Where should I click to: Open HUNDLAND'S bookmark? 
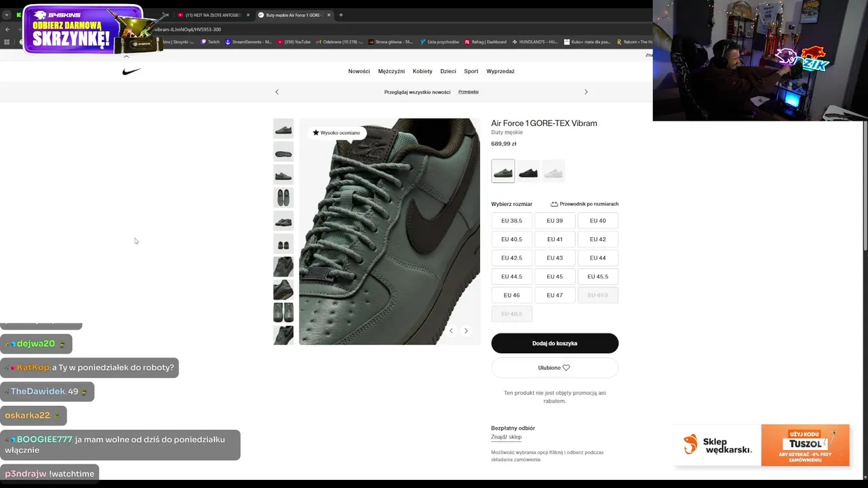click(x=534, y=42)
